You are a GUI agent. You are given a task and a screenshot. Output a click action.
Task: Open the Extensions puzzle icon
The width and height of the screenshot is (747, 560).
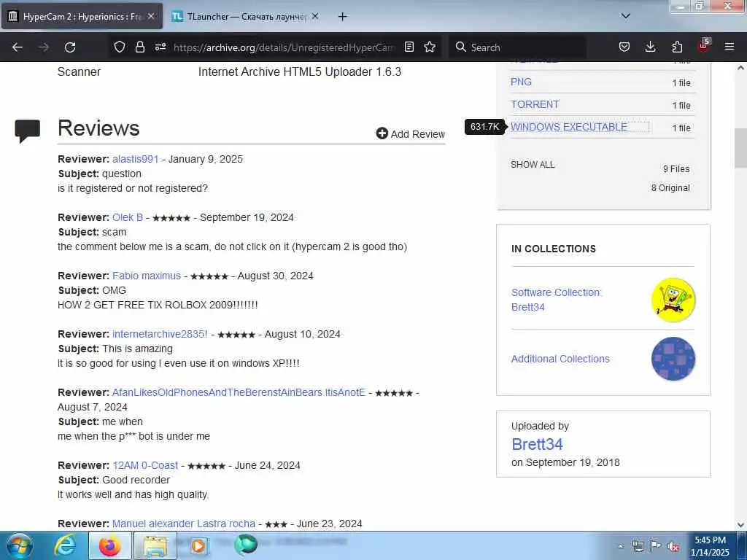pyautogui.click(x=677, y=47)
